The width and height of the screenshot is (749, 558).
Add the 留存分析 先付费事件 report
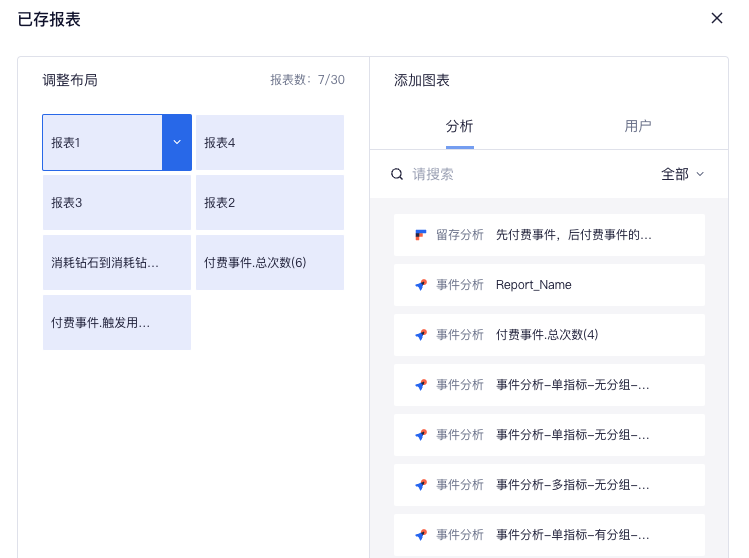(549, 235)
